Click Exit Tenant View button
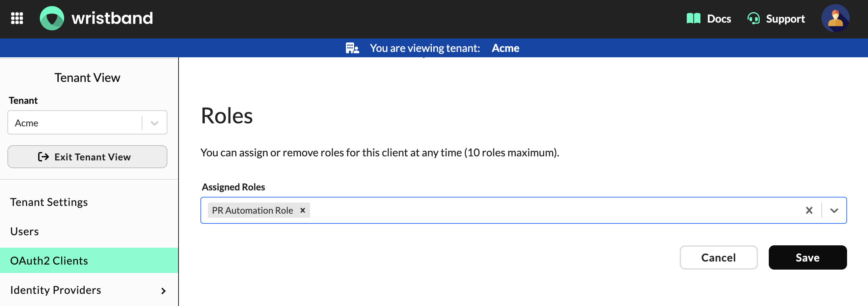Screen dimensions: 868x306 pyautogui.click(x=87, y=157)
